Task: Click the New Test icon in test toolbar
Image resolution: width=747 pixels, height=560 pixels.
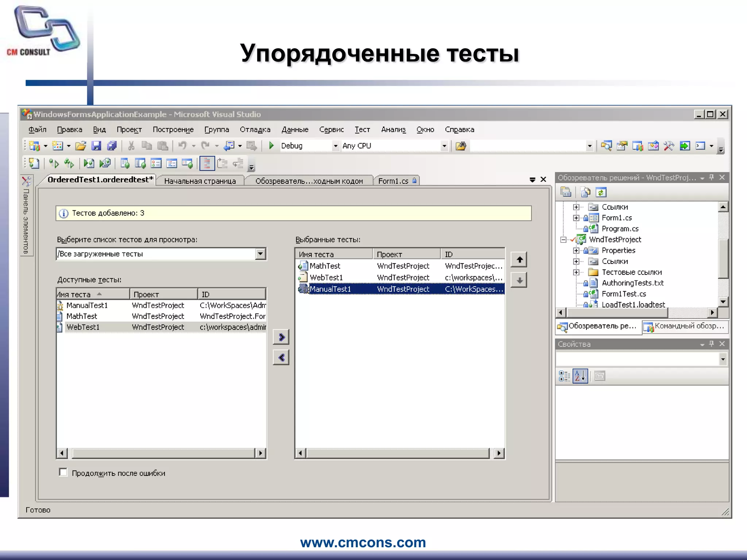Action: 34,163
